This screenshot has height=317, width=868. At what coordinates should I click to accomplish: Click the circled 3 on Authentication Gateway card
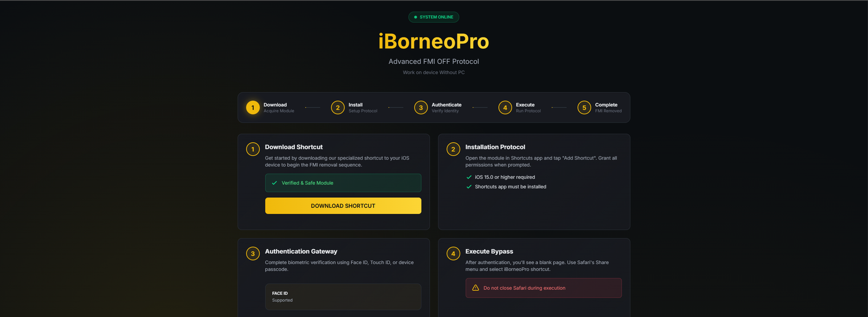[252, 253]
